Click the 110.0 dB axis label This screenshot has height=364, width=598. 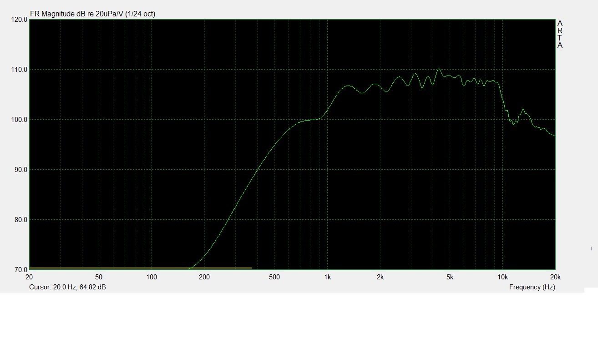pos(18,70)
